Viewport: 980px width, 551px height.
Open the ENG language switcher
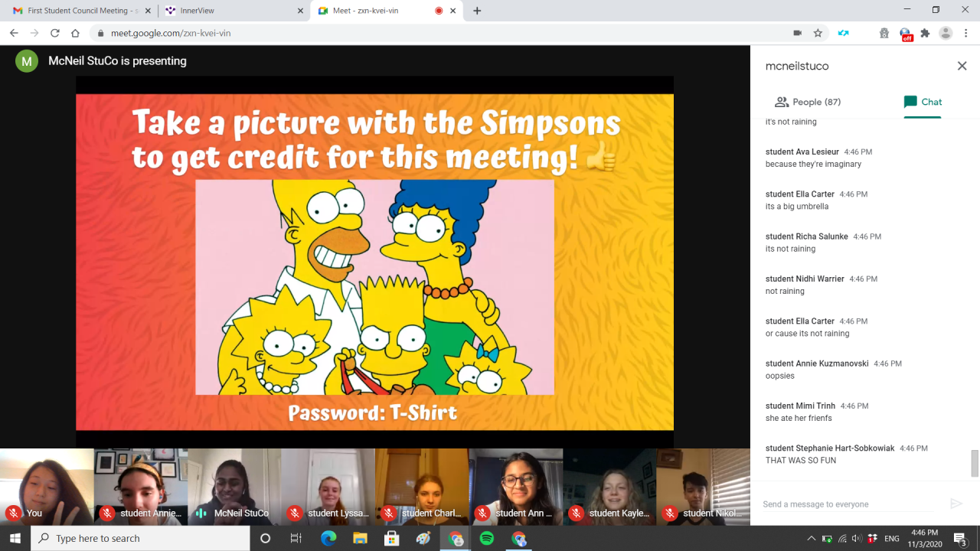(x=891, y=539)
